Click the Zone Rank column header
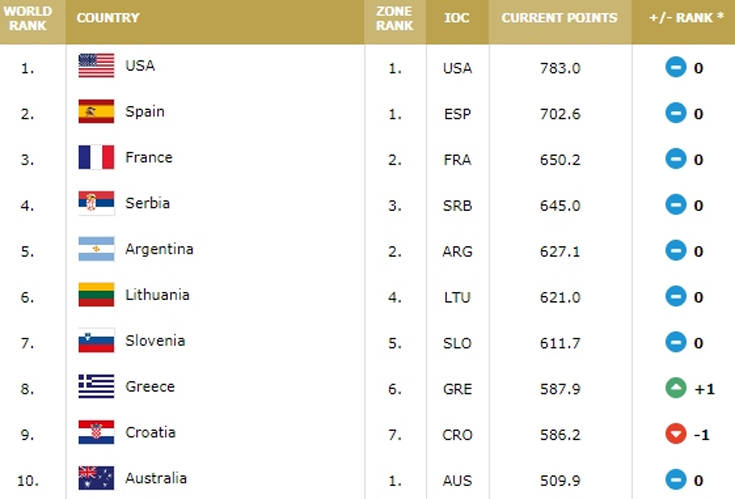Image resolution: width=735 pixels, height=499 pixels. (394, 18)
